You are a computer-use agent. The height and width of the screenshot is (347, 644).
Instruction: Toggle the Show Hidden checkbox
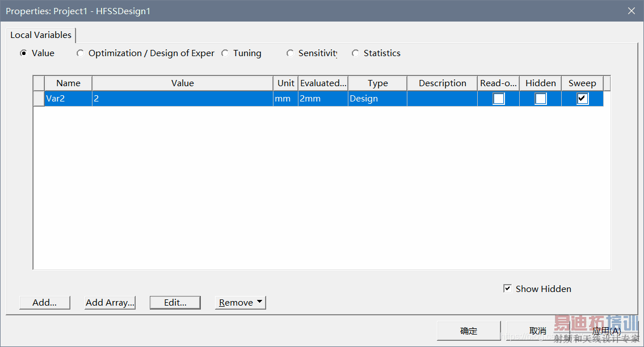click(x=508, y=289)
